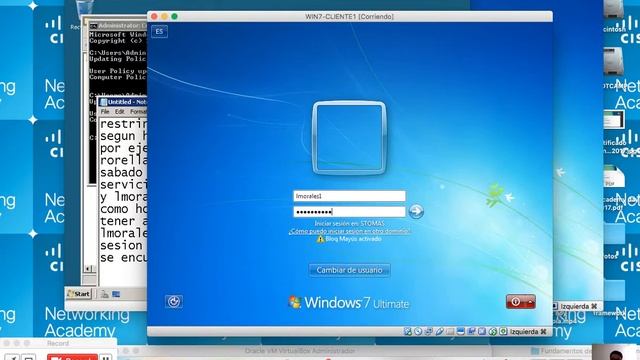Click the shared folders icon in VirtualBox status bar
The width and height of the screenshot is (640, 360).
[450, 331]
